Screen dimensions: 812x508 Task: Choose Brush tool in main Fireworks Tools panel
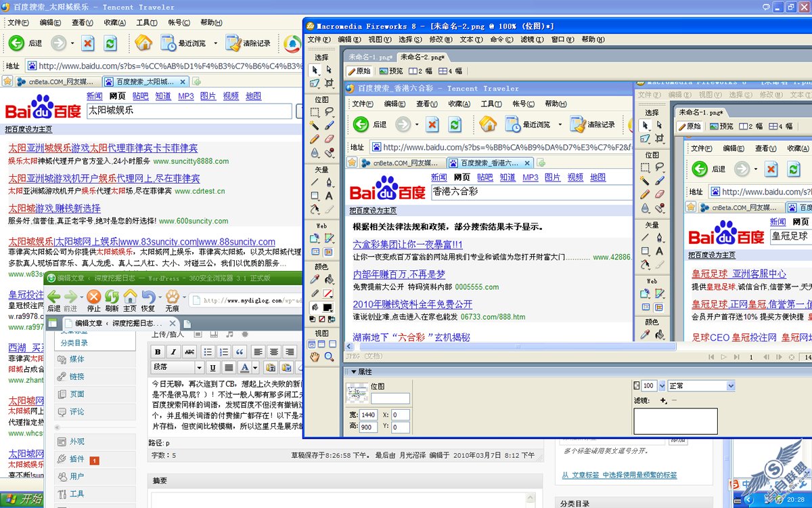tap(329, 125)
